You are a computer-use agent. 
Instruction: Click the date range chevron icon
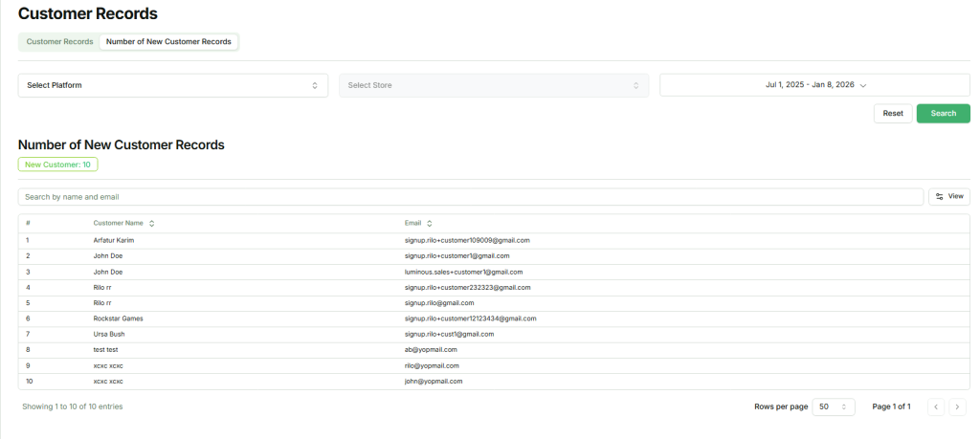(863, 85)
